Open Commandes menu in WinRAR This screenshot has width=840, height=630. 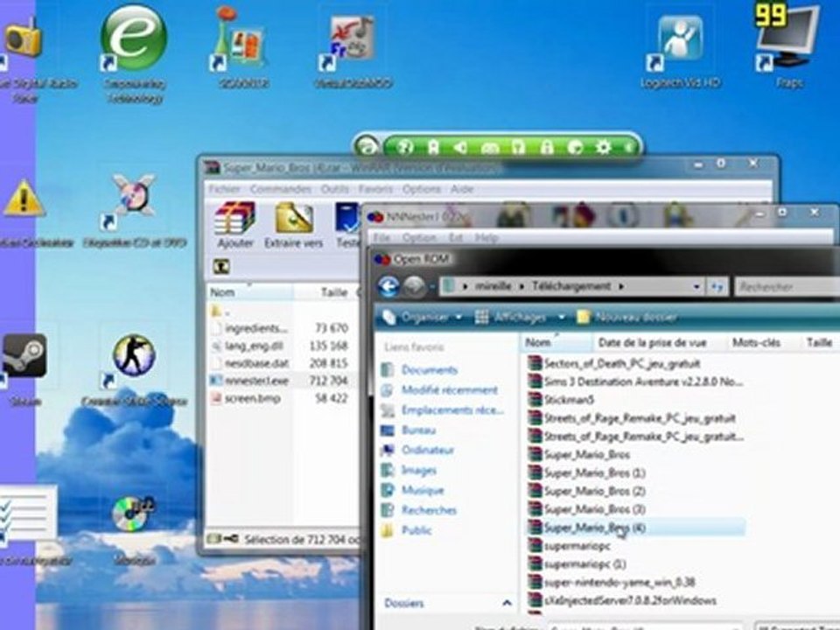pos(280,189)
